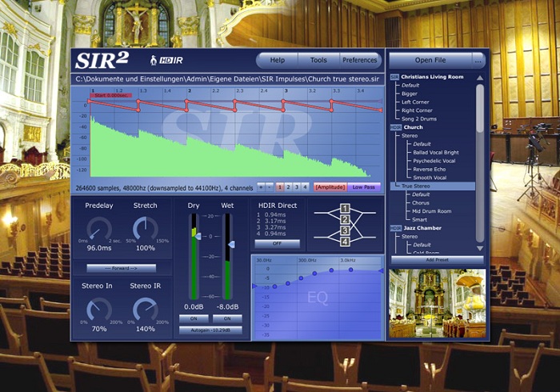This screenshot has width=560, height=392.
Task: Click the 96.0ms predelay value
Action: pyautogui.click(x=99, y=248)
